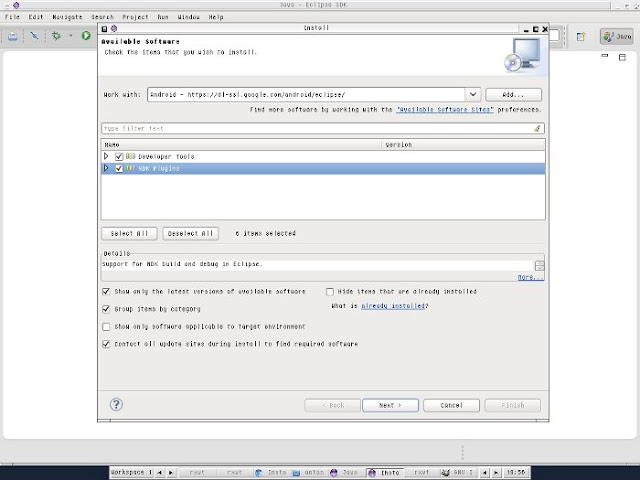Maximize the Eclipse view panel
Image resolution: width=640 pixels, height=480 pixels.
622,57
